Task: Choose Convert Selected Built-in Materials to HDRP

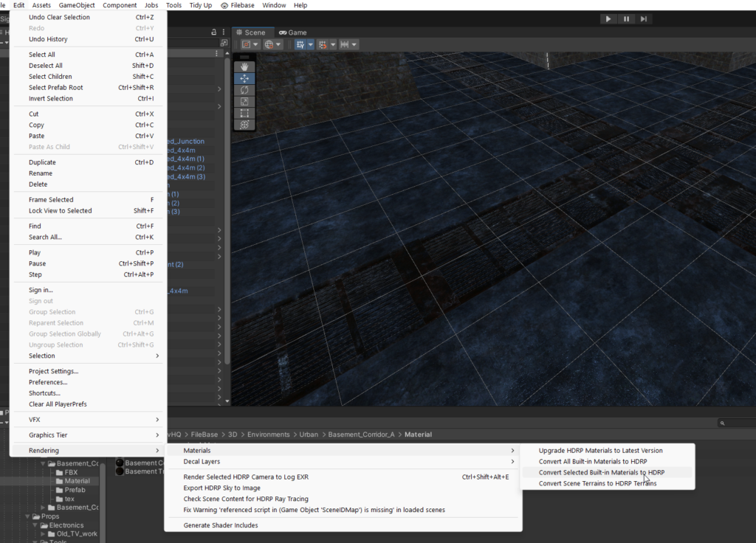Action: (x=601, y=472)
